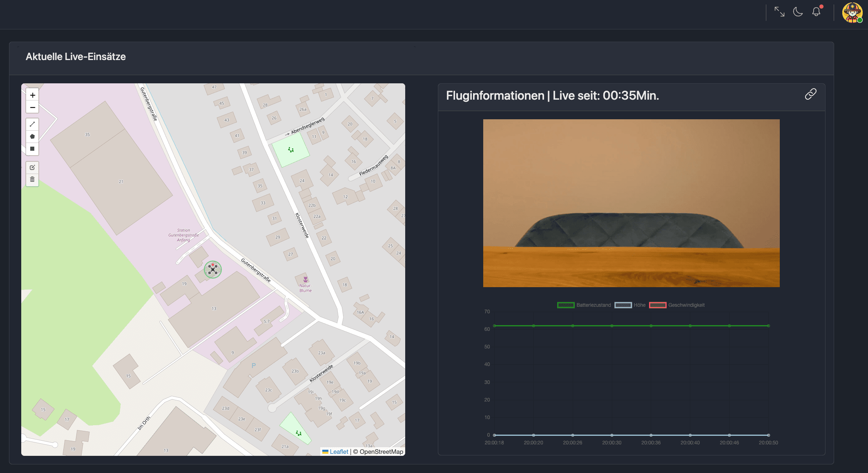Open the OpenStreetMap attribution link

tap(381, 452)
